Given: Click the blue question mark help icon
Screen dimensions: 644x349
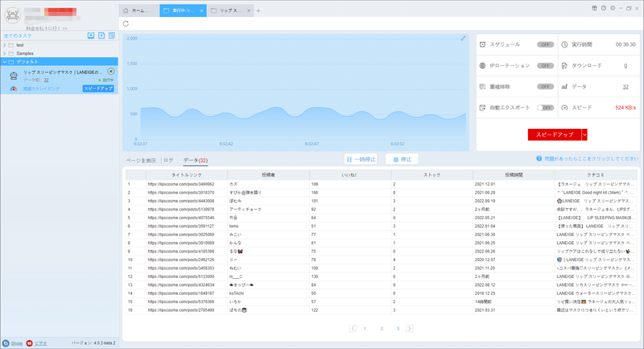Looking at the screenshot, I should (x=539, y=158).
